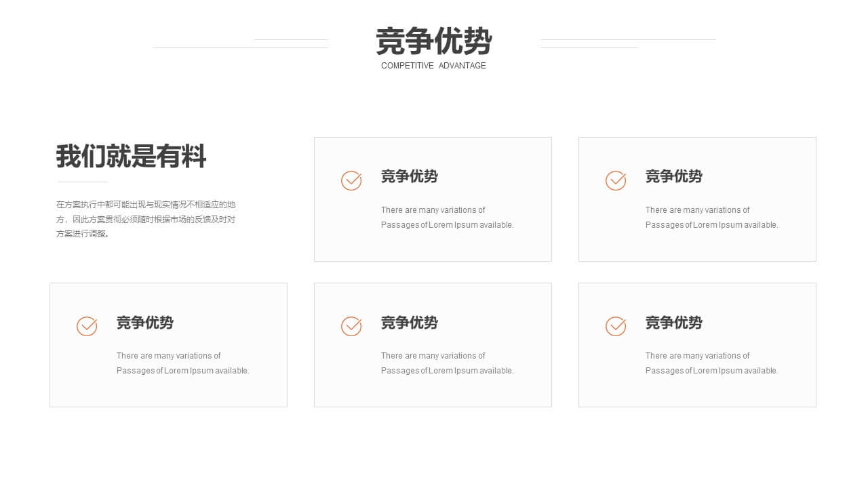Select the 竞争优势 heading in the bottom-left card
This screenshot has height=488, width=868.
[145, 323]
